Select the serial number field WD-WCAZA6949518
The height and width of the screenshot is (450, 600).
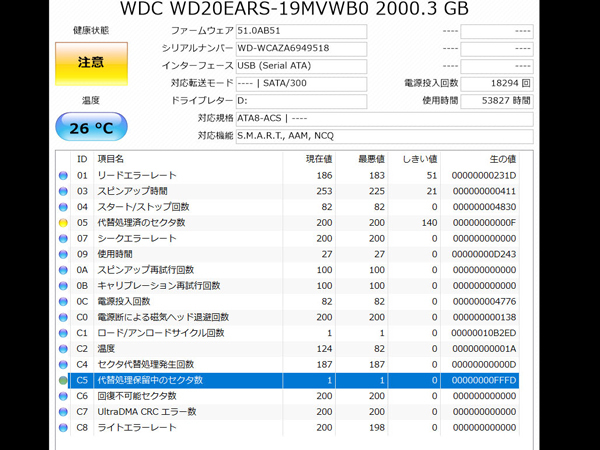tap(301, 49)
